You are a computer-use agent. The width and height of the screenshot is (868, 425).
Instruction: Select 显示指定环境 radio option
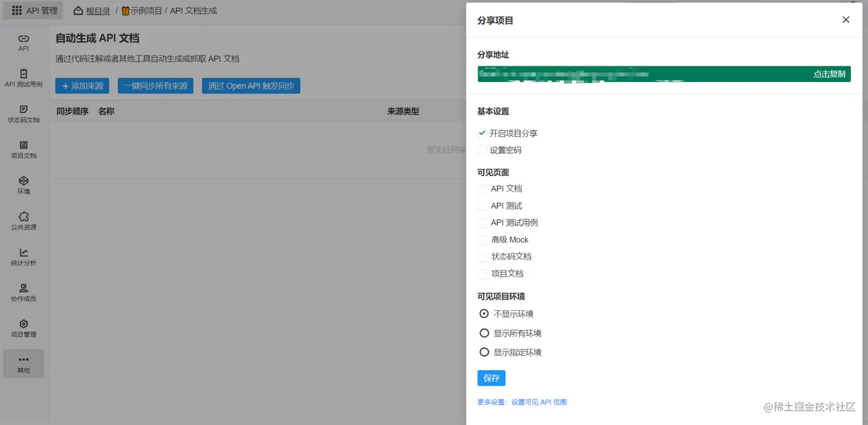coord(484,352)
